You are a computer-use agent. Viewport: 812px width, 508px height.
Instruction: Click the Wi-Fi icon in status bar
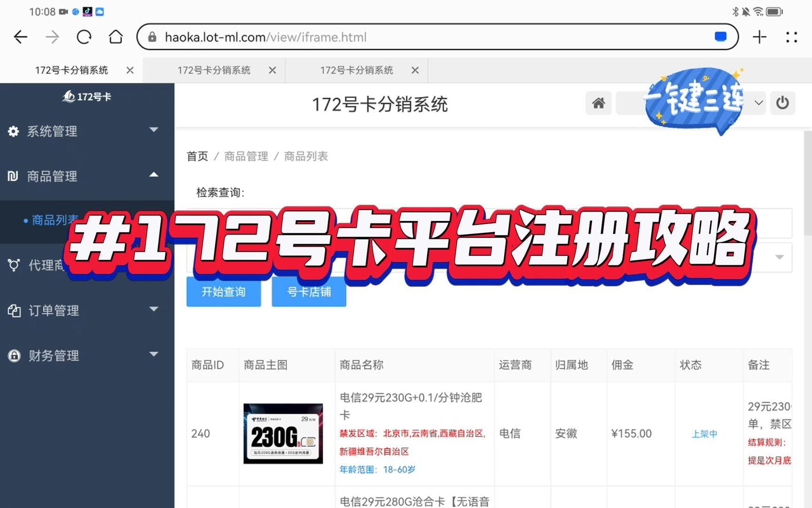(x=758, y=12)
